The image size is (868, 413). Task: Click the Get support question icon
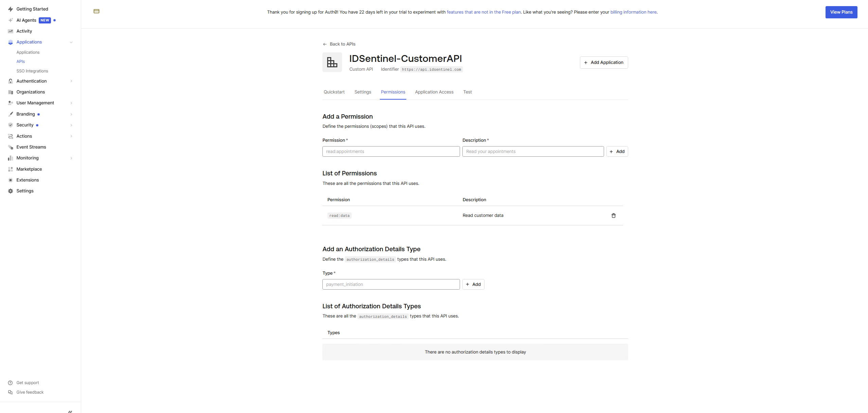coord(10,383)
